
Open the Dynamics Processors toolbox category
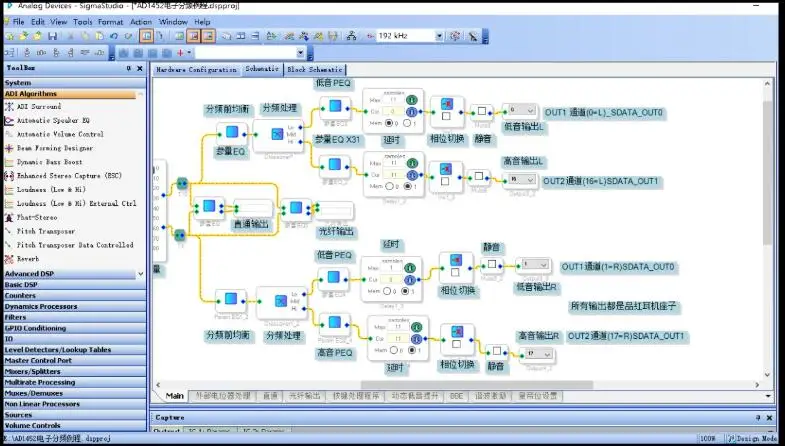coord(75,306)
